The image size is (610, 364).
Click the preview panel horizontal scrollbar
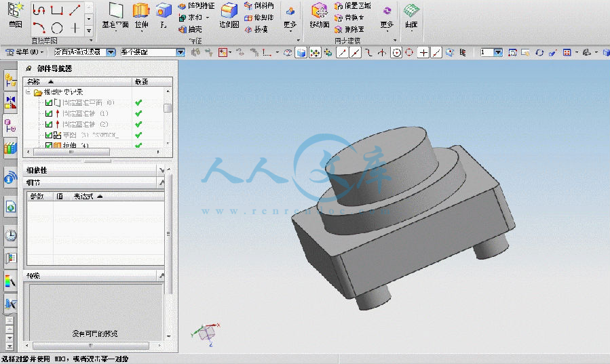click(x=91, y=345)
